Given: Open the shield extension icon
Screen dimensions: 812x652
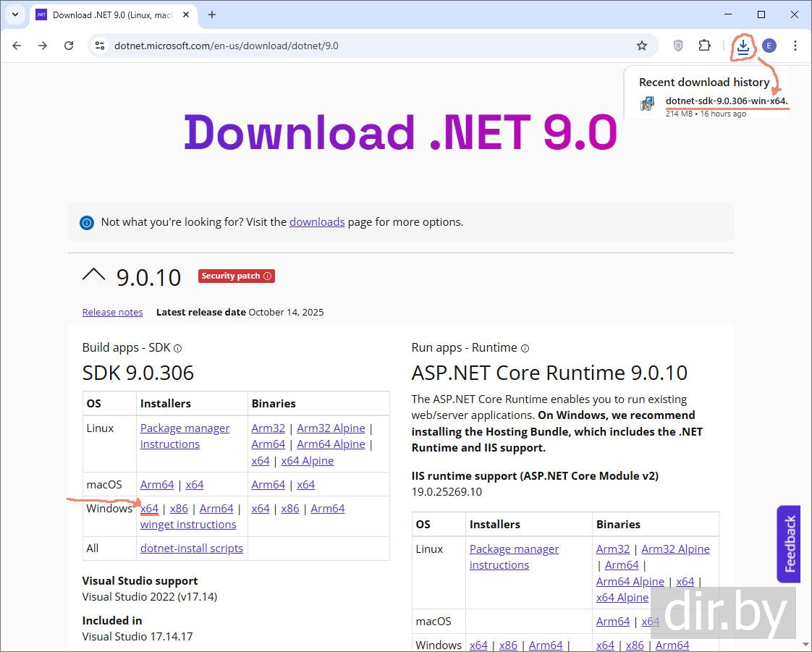Looking at the screenshot, I should tap(678, 46).
